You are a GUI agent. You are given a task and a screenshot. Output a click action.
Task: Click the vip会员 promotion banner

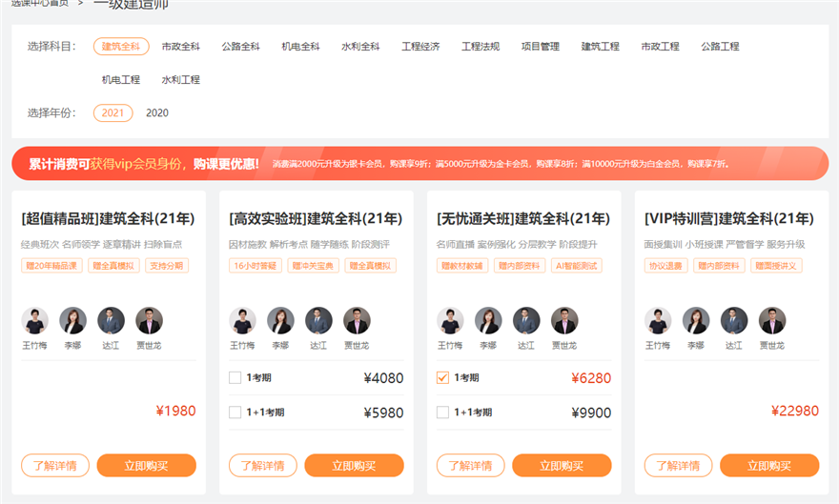(419, 164)
